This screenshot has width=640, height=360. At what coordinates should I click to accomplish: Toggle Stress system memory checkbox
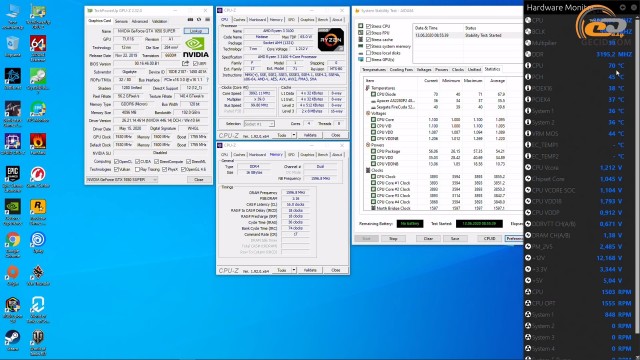(369, 46)
